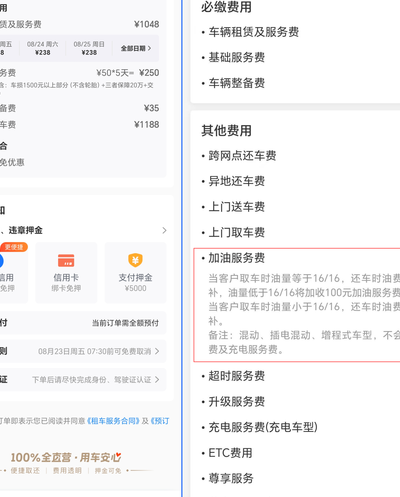
Task: Select the 信用免押 deposit option
Action: pos(14,273)
